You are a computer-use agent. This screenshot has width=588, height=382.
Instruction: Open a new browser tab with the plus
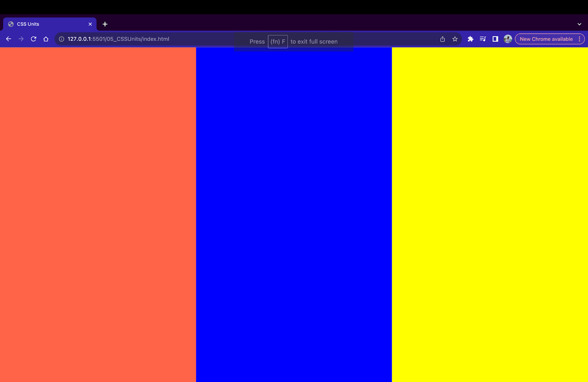[105, 24]
